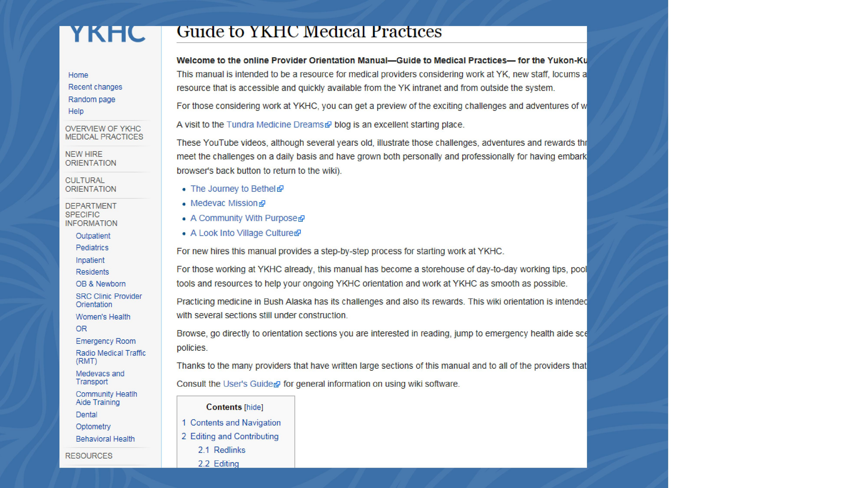Open A Community With Purpose link

(x=243, y=218)
